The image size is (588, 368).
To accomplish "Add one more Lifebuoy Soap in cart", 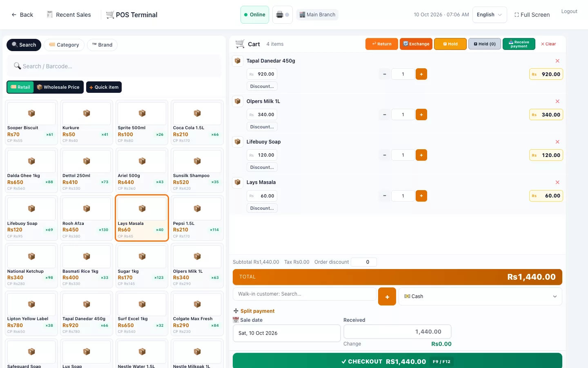I will tap(421, 155).
